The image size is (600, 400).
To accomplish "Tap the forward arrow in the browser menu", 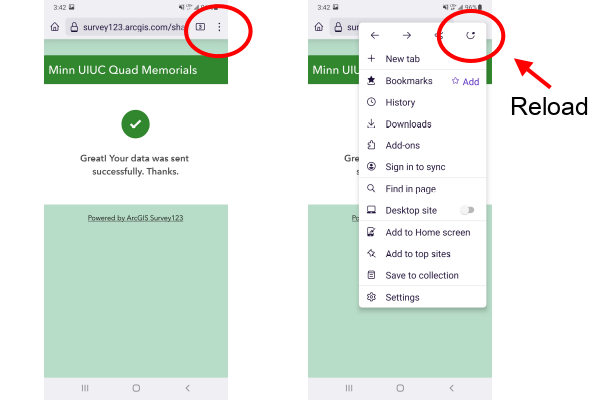I will pyautogui.click(x=406, y=36).
